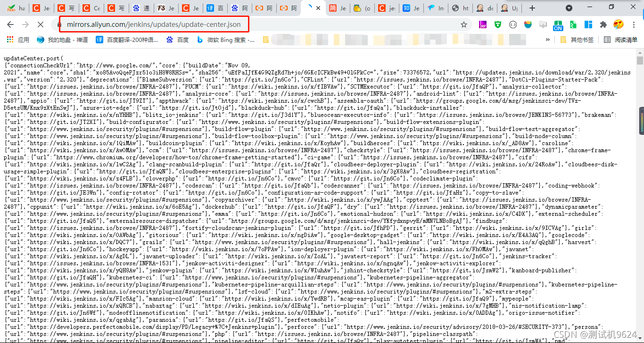Switch to the pineapple icon tab

[x=362, y=8]
